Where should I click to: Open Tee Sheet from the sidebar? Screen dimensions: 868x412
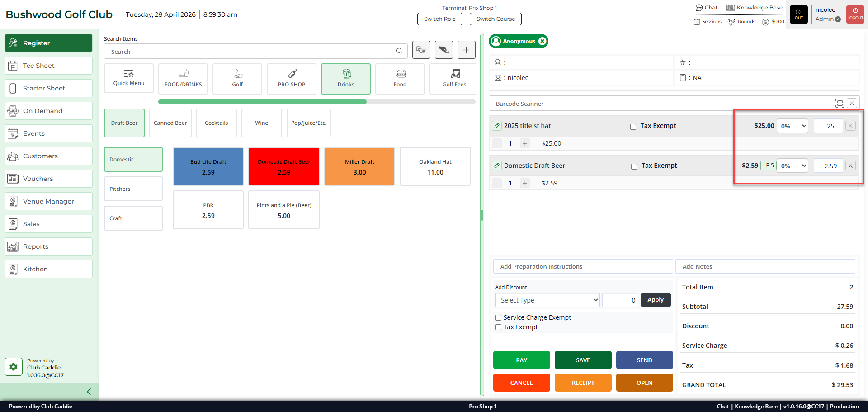point(49,66)
